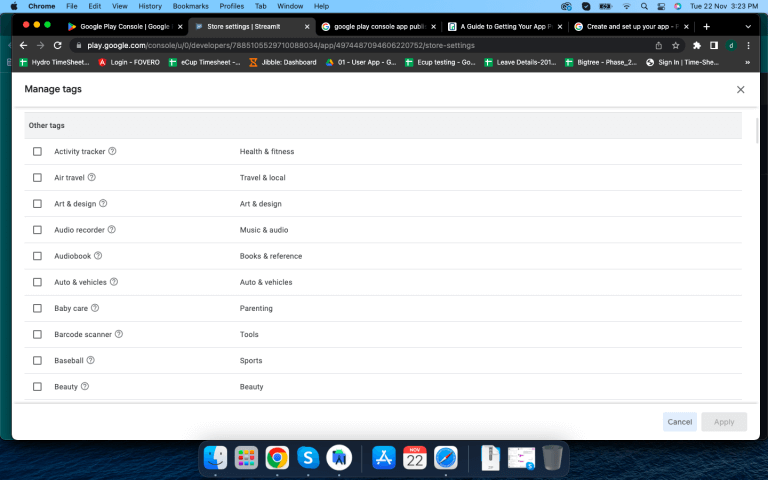Close the Manage tags dialog

pyautogui.click(x=740, y=90)
